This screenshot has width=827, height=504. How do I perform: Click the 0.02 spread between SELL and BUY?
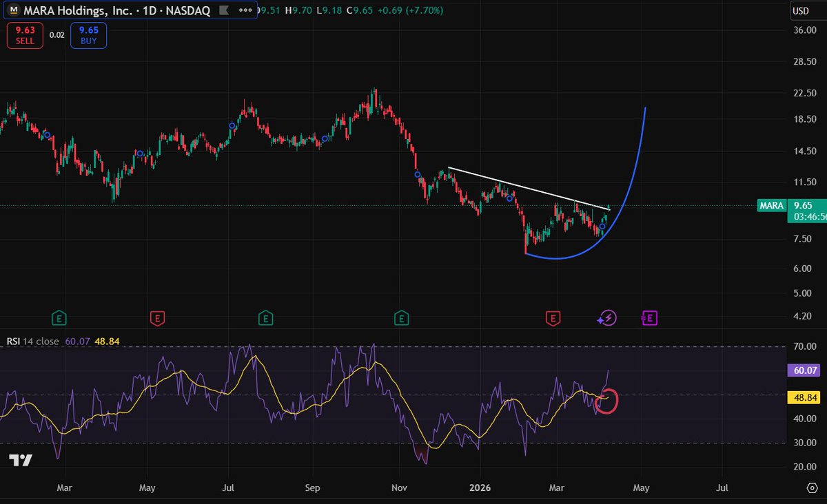tap(56, 34)
